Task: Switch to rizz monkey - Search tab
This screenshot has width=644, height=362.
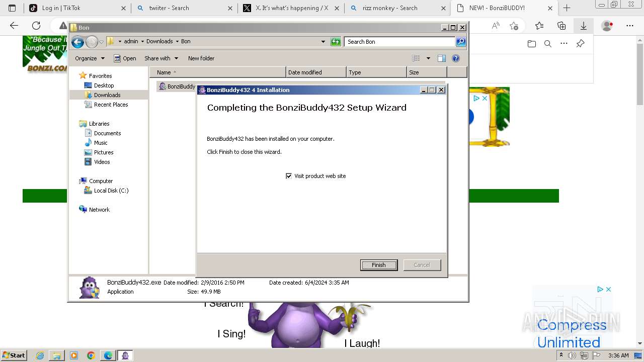Action: click(397, 8)
